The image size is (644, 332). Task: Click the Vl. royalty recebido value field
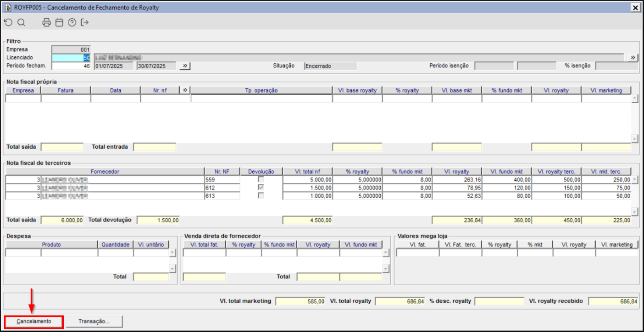coord(613,301)
